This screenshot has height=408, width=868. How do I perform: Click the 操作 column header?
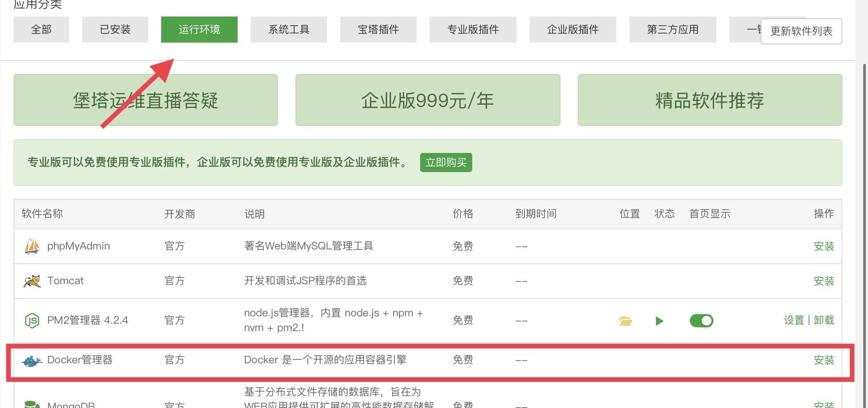click(824, 214)
